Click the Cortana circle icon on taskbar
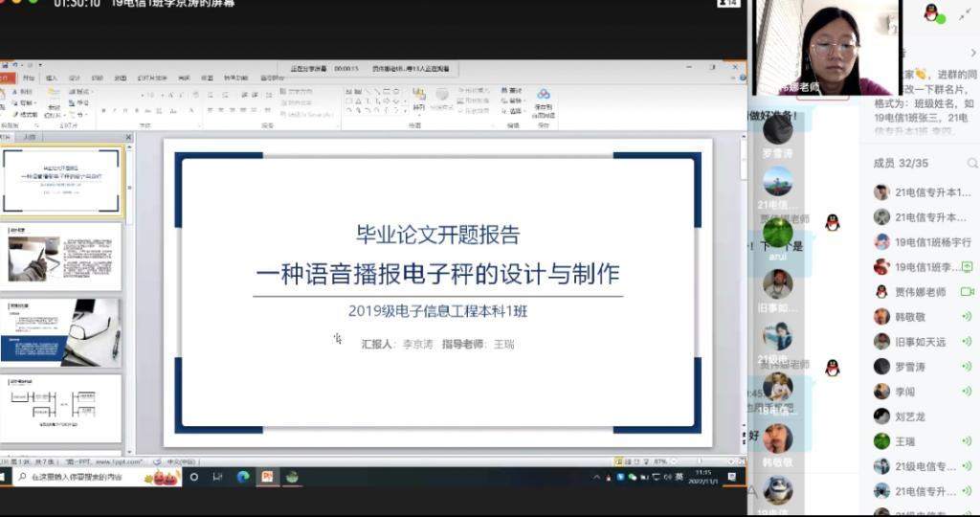Image resolution: width=980 pixels, height=517 pixels. [194, 476]
